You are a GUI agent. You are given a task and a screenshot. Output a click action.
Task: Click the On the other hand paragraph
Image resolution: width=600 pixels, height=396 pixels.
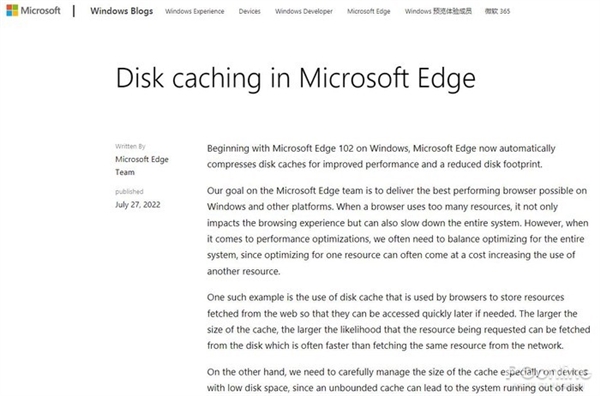coord(397,380)
